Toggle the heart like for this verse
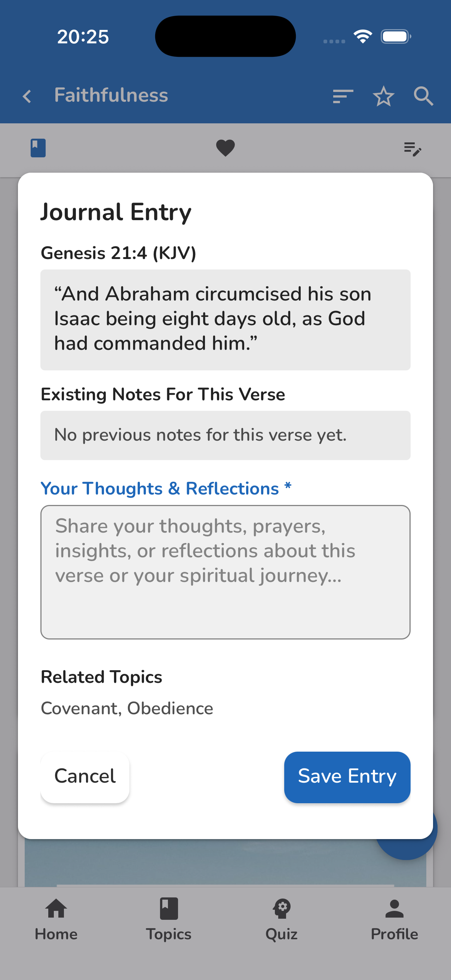The height and width of the screenshot is (980, 451). [x=225, y=148]
